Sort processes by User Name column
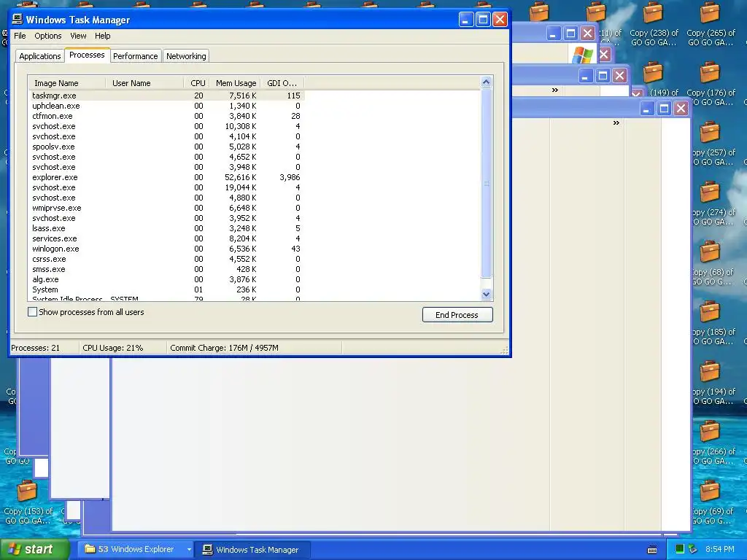The image size is (747, 560). [x=144, y=83]
